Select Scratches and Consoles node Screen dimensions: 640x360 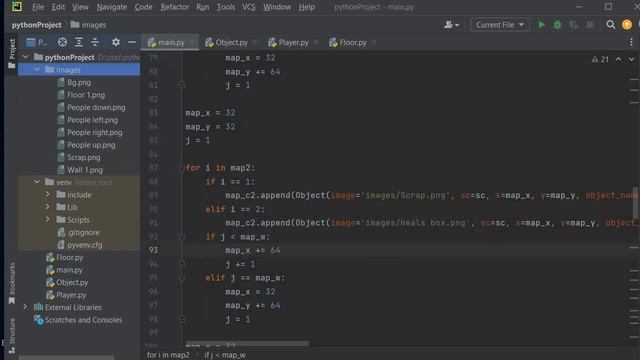tap(83, 320)
